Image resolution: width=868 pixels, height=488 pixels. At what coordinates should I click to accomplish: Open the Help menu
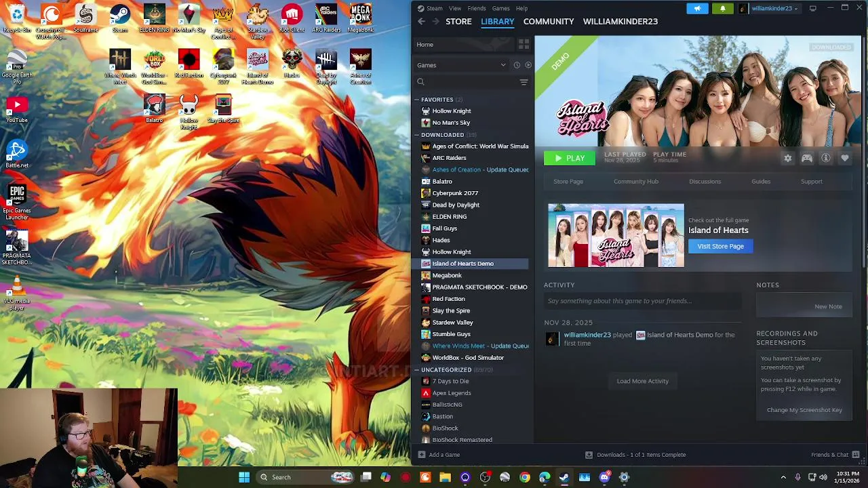pos(521,8)
